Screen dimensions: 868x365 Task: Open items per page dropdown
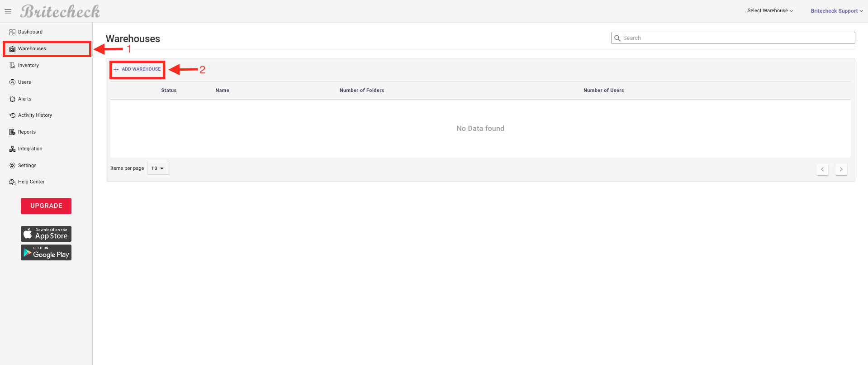158,168
